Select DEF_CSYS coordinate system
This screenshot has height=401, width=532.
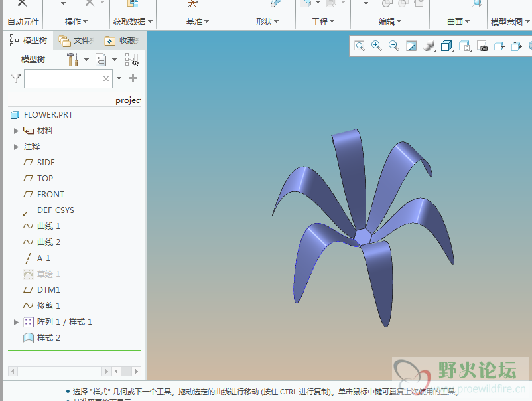(x=55, y=210)
